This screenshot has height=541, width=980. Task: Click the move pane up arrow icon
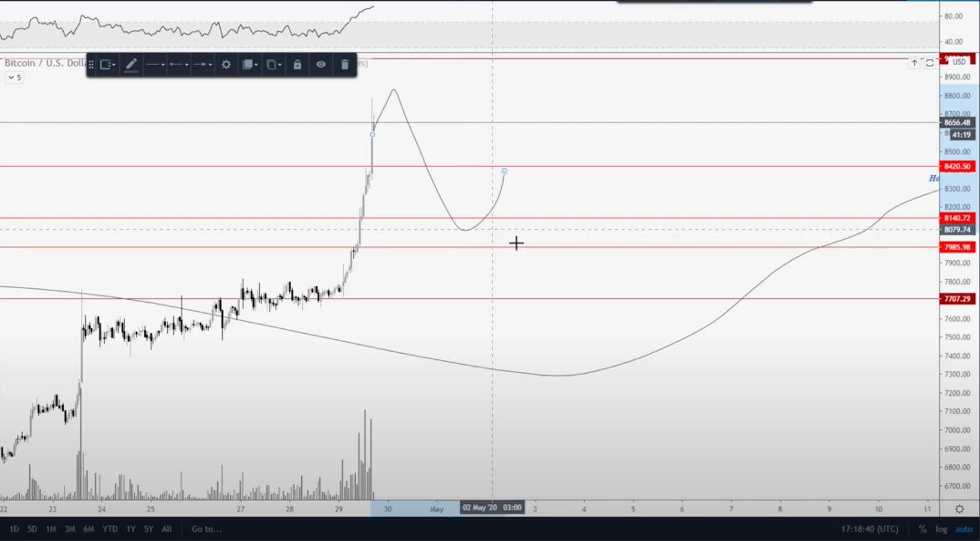point(914,63)
